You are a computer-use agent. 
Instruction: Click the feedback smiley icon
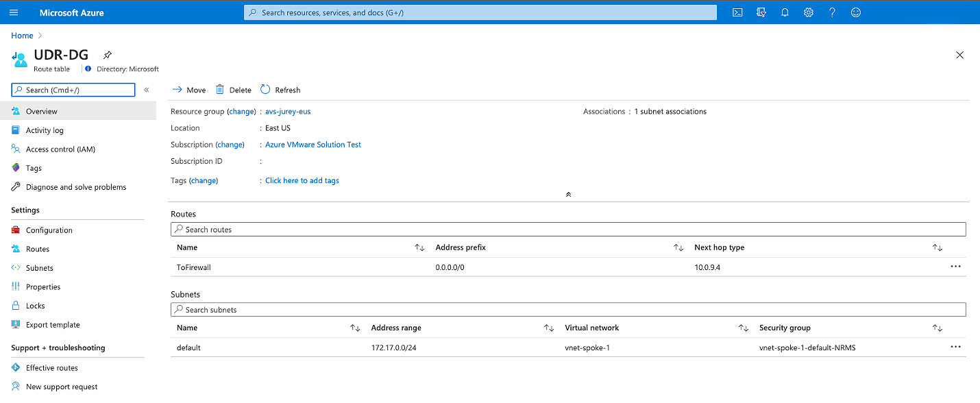pyautogui.click(x=855, y=12)
